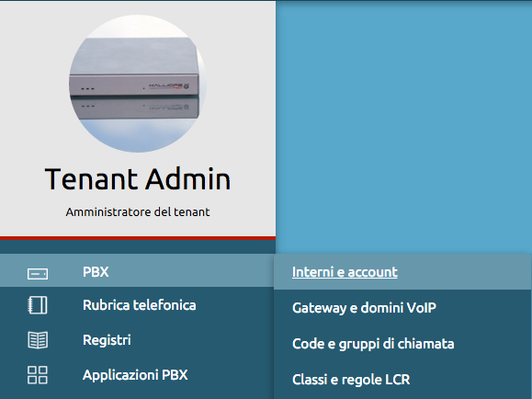This screenshot has width=532, height=399.
Task: Go to Applicazioni PBX menu item
Action: pyautogui.click(x=137, y=375)
